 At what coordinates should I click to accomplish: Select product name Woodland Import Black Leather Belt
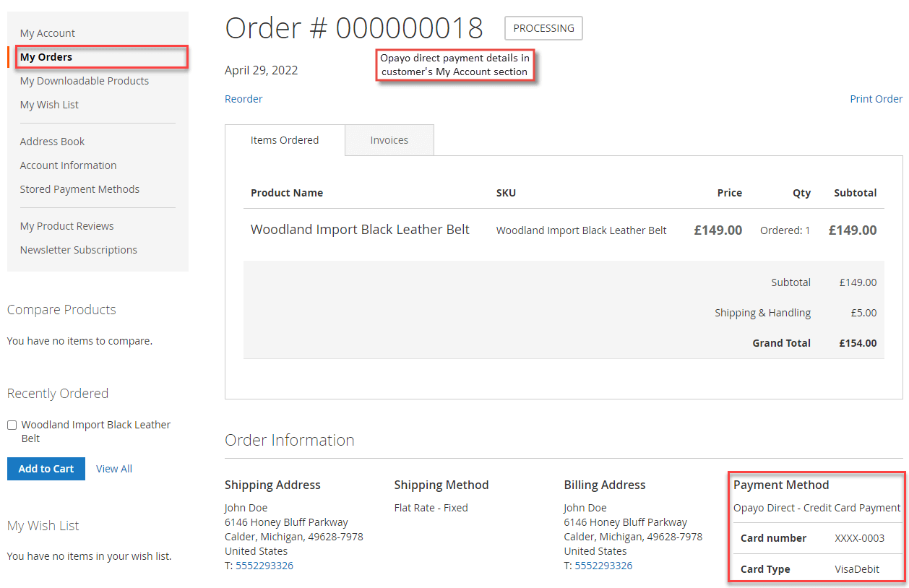360,230
